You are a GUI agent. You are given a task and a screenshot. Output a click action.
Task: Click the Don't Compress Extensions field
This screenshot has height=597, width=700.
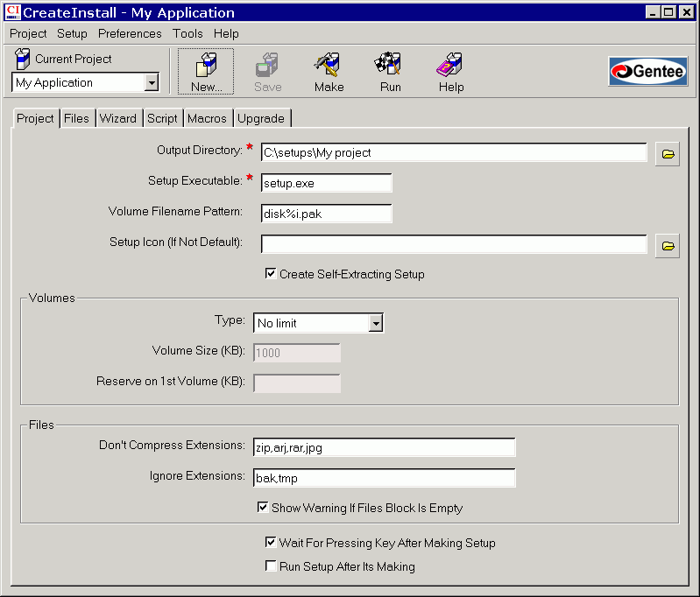click(x=384, y=447)
